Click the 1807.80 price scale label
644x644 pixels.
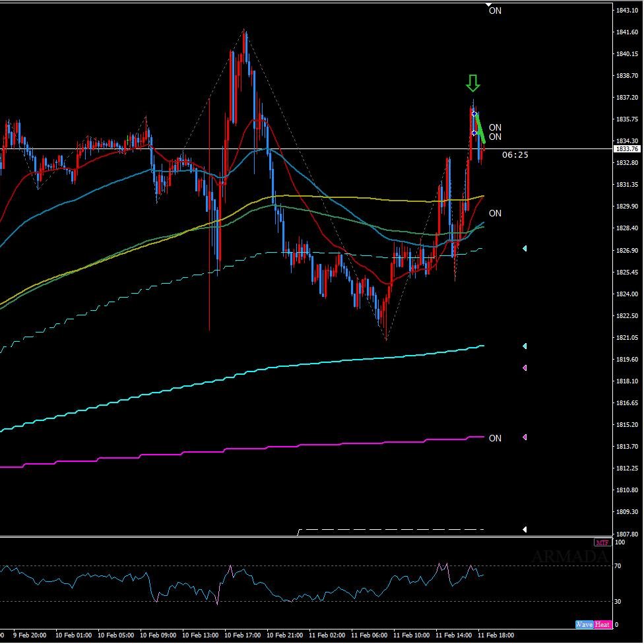click(627, 534)
